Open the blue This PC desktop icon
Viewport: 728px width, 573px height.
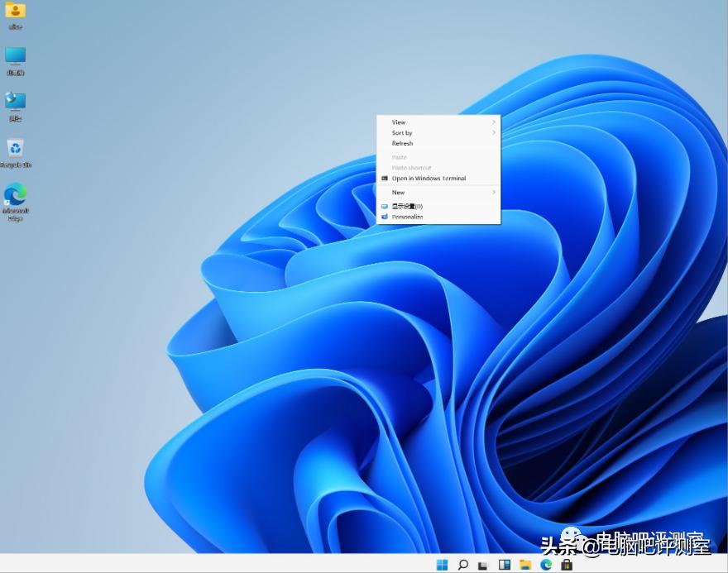[15, 60]
